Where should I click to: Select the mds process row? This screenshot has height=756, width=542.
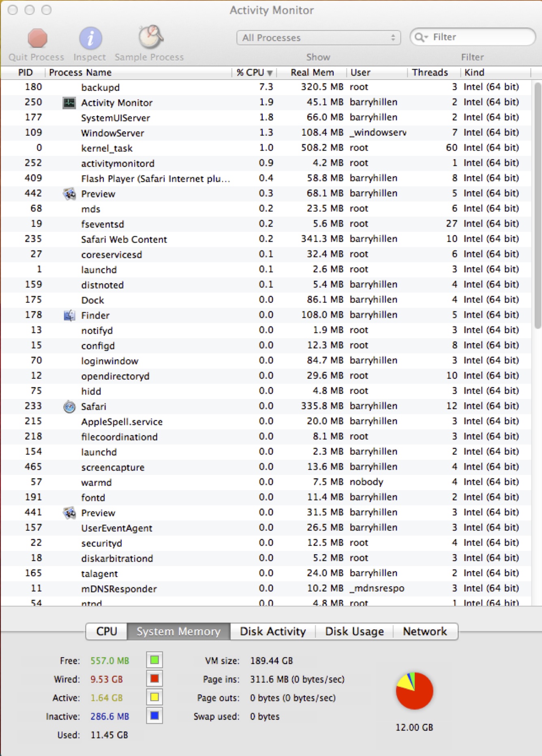(x=266, y=209)
